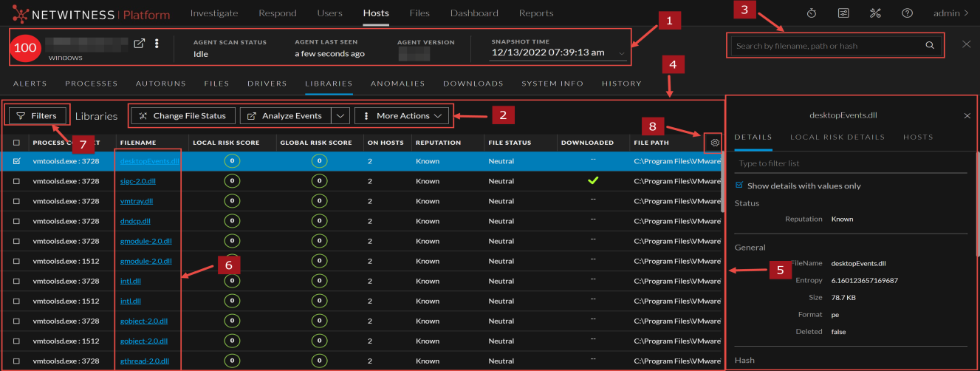Click the Type to filter list field
The image size is (980, 371).
(x=849, y=163)
